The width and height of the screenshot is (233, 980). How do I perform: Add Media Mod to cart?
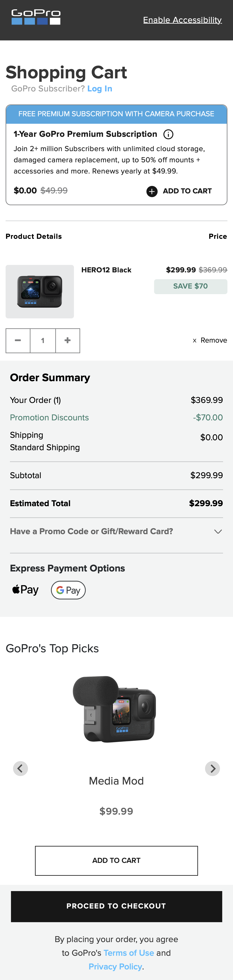(116, 860)
